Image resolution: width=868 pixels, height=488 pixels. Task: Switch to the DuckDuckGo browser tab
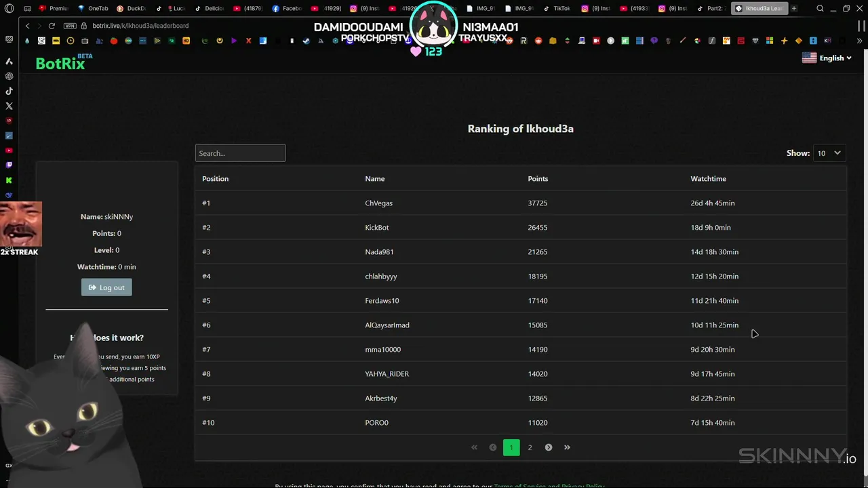[x=132, y=9]
